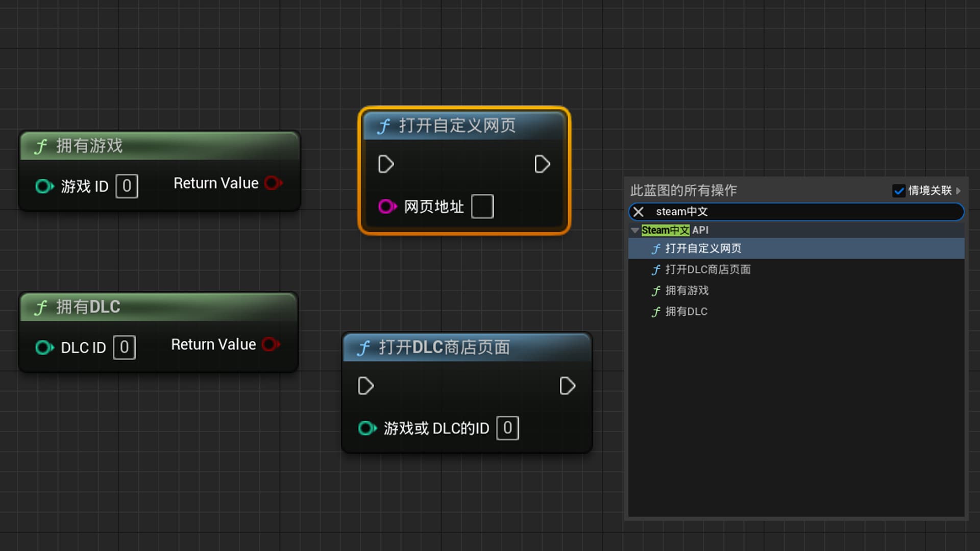The height and width of the screenshot is (551, 980).
Task: Clear the search with the X button
Action: point(638,212)
